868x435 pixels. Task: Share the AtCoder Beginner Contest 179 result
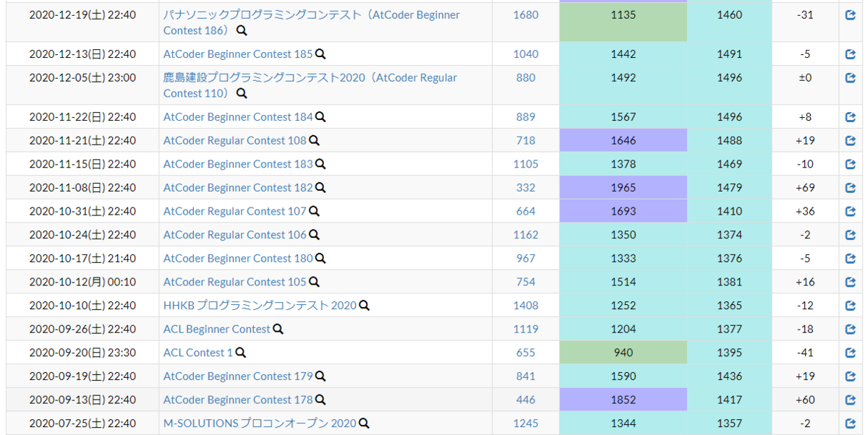(851, 376)
